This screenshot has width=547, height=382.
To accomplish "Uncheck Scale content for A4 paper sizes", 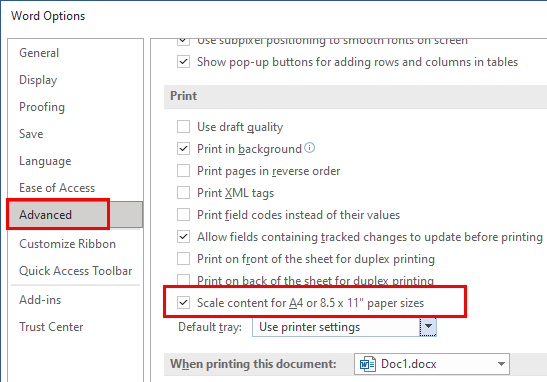I will click(x=183, y=303).
